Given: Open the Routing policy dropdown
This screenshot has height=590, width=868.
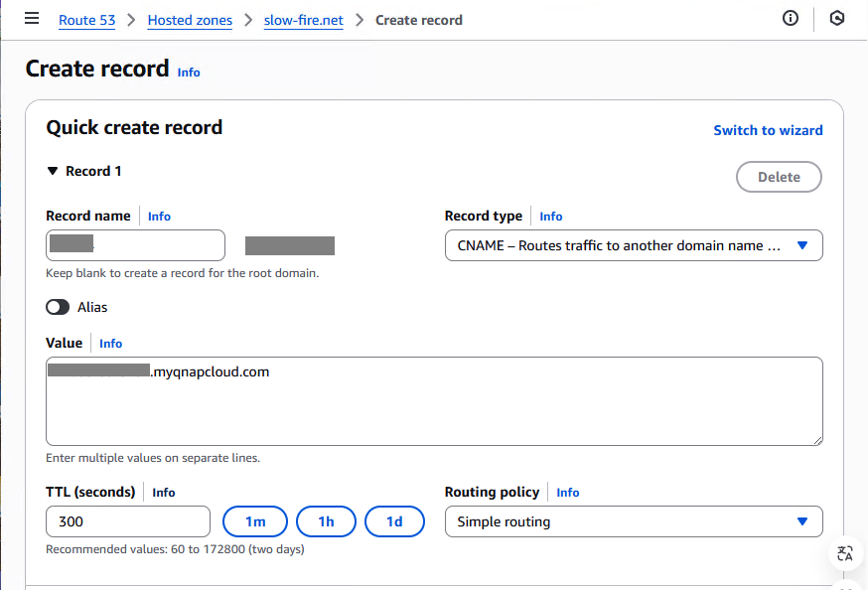Looking at the screenshot, I should pyautogui.click(x=633, y=521).
